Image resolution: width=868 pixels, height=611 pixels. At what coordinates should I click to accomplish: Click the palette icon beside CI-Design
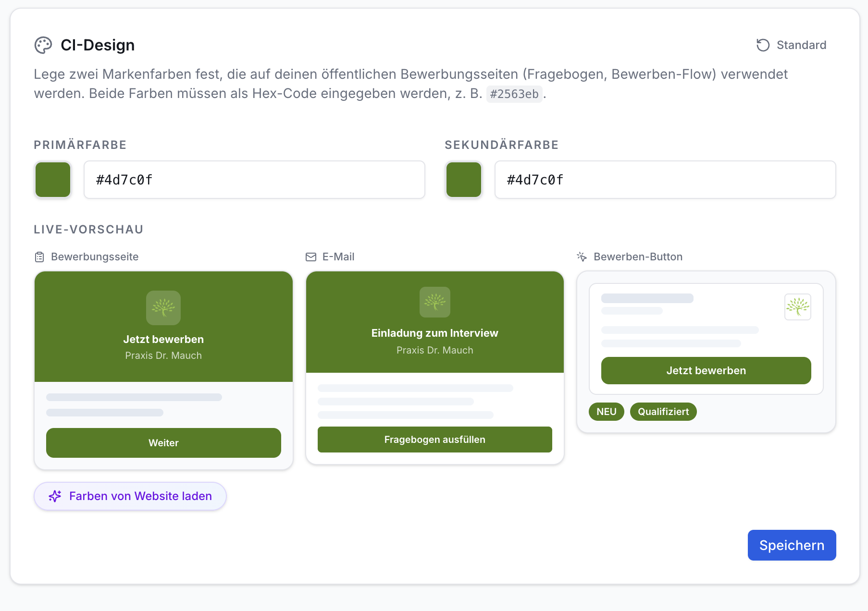point(43,45)
